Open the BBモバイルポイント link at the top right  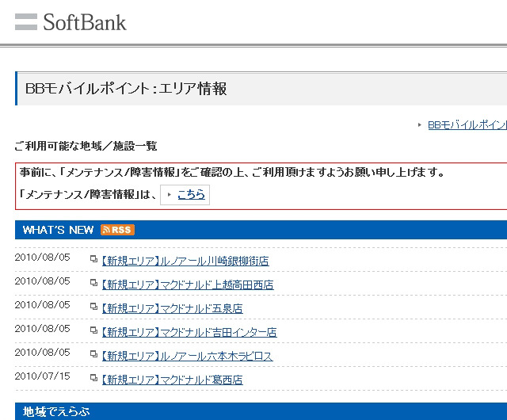pyautogui.click(x=467, y=125)
